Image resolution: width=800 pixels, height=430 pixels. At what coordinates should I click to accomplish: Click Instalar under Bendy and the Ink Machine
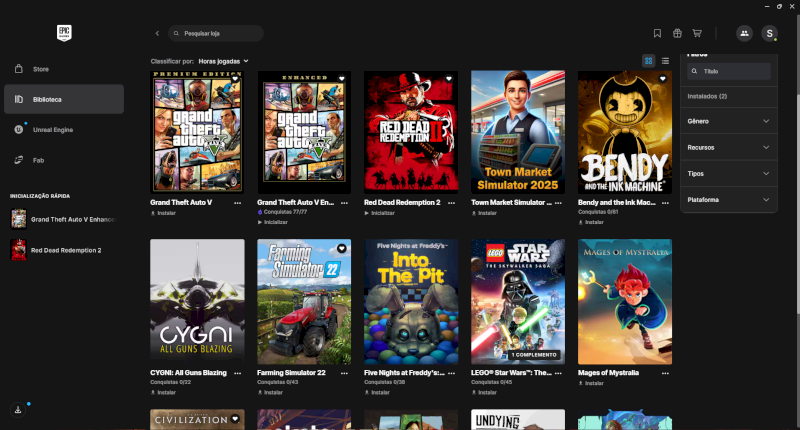pos(591,222)
